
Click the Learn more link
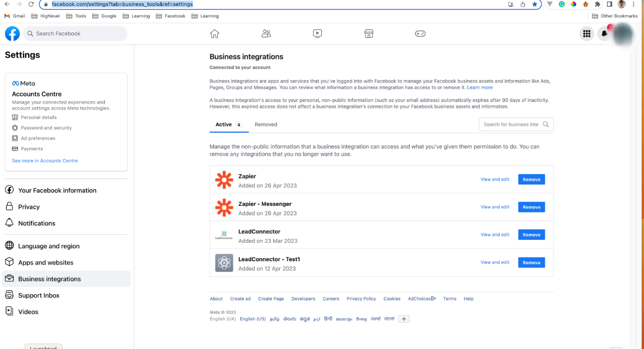[x=480, y=88]
